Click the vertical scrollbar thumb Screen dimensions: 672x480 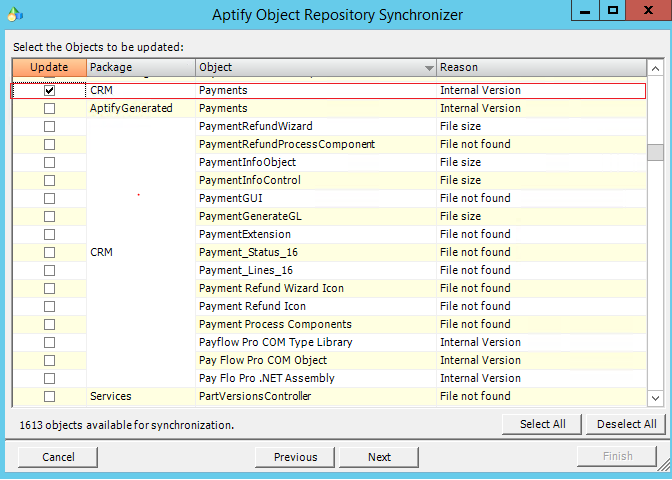pyautogui.click(x=655, y=152)
